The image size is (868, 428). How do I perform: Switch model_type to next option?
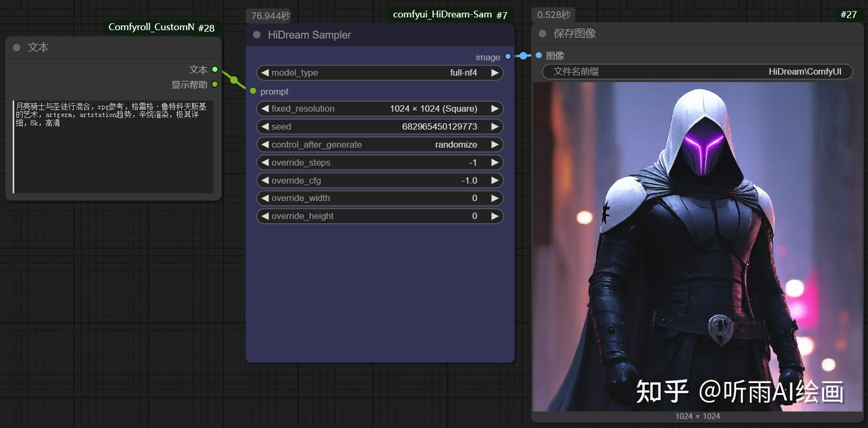pyautogui.click(x=495, y=72)
